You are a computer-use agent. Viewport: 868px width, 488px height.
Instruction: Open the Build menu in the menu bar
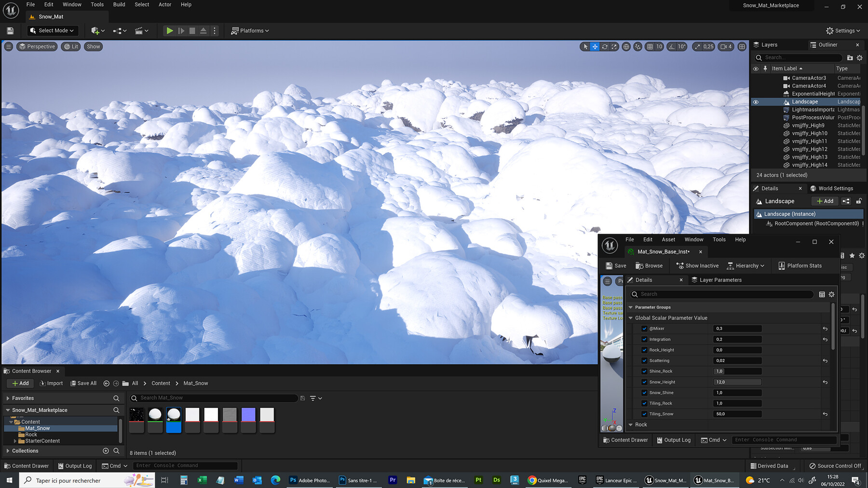pos(119,4)
